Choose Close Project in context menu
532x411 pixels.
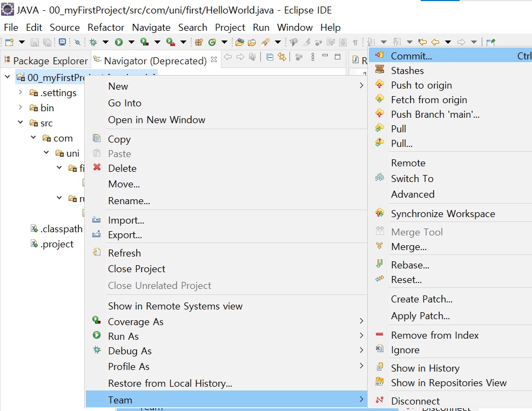pyautogui.click(x=227, y=269)
